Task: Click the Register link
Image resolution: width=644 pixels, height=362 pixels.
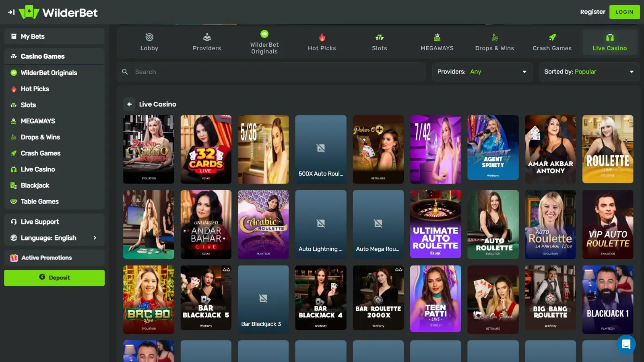Action: pos(592,12)
